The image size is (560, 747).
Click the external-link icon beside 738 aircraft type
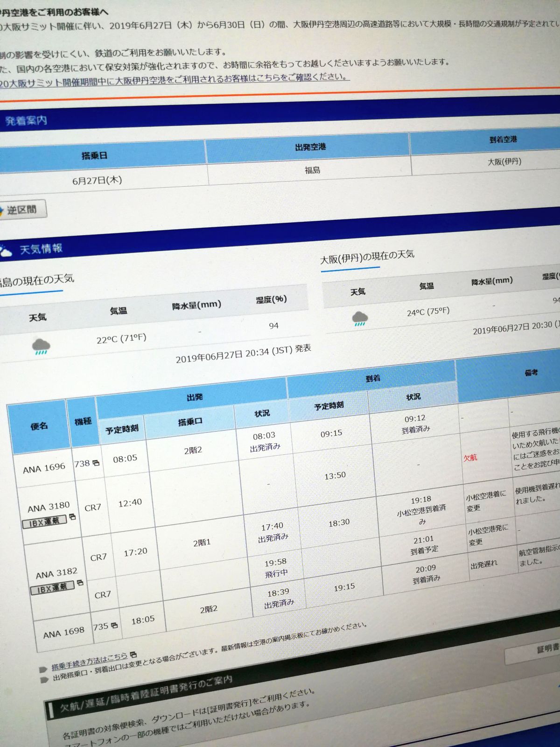[96, 463]
